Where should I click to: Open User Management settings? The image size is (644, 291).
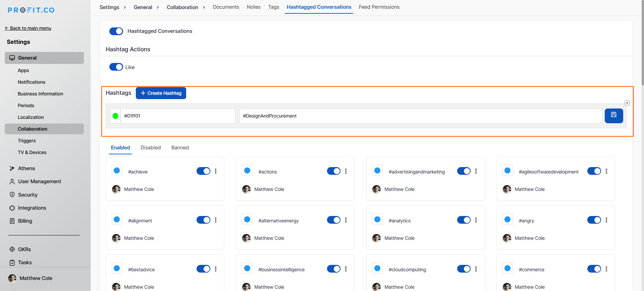(x=39, y=181)
